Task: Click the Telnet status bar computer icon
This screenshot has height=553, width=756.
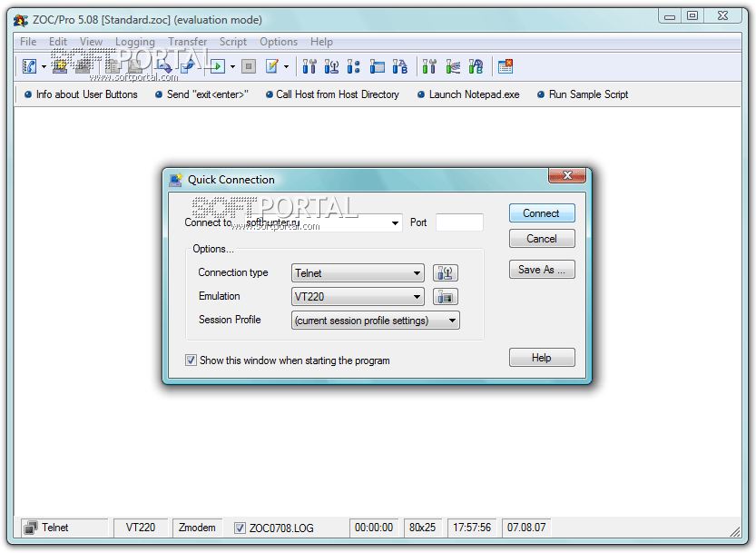Action: (31, 528)
